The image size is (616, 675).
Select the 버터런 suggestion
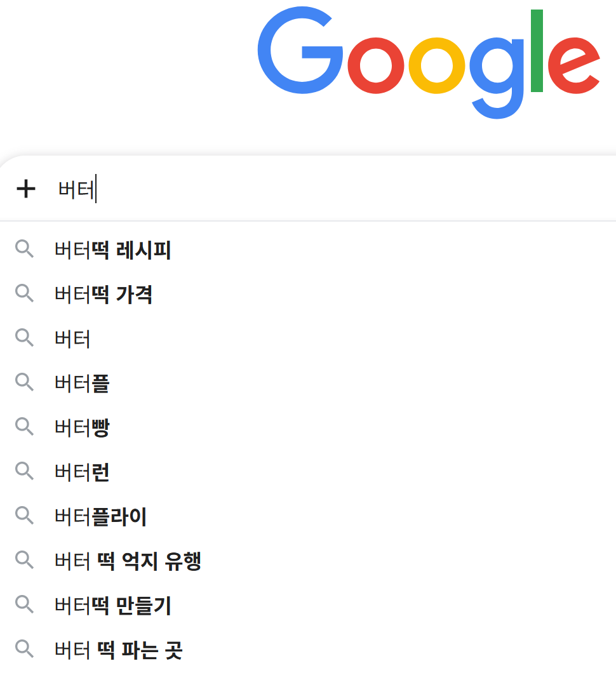pyautogui.click(x=82, y=473)
